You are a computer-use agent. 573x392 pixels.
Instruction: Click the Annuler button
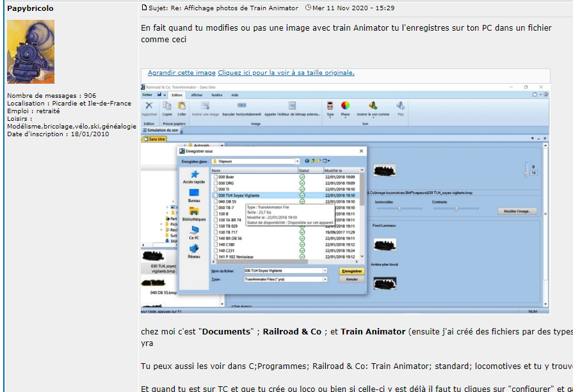coord(351,279)
